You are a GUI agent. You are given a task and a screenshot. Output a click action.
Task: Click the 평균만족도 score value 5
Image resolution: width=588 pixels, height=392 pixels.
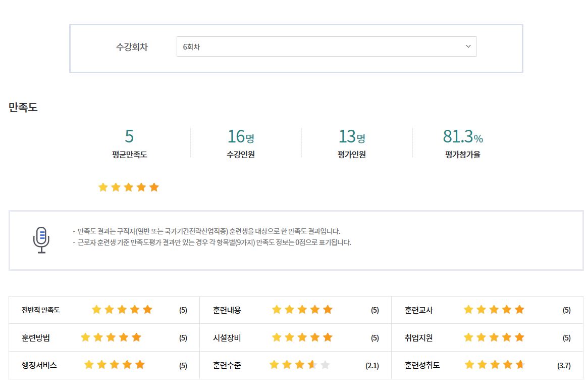(x=129, y=136)
